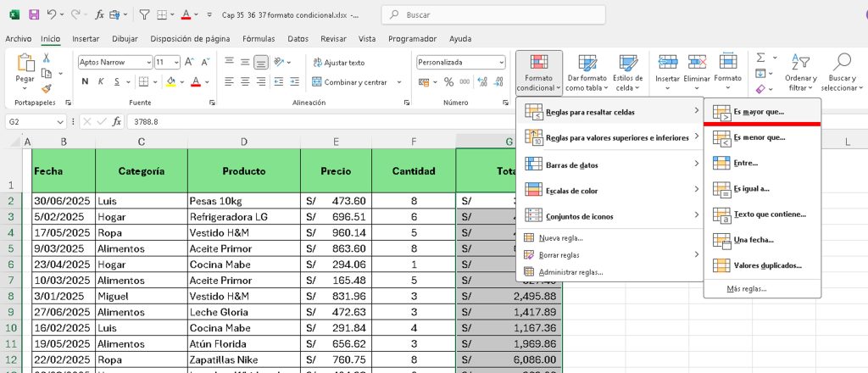
Task: Open Escalas de color submenu
Action: [610, 191]
